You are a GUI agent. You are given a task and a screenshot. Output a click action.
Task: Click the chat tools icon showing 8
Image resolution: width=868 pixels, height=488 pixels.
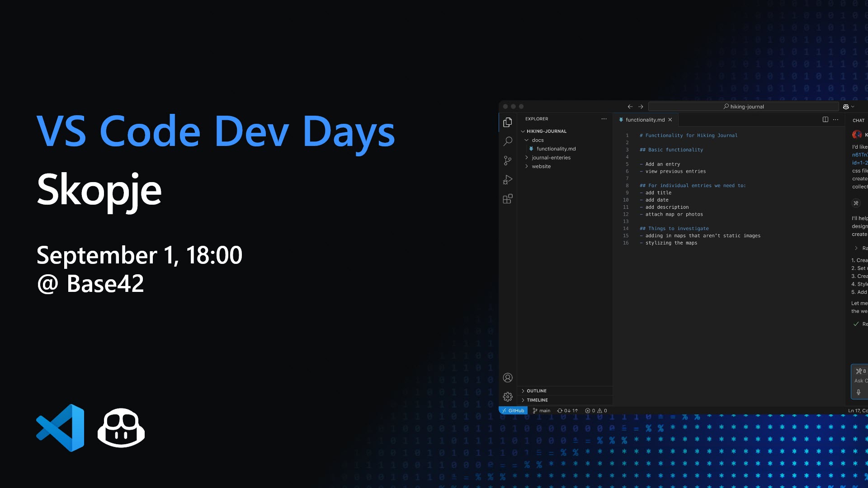pos(861,371)
